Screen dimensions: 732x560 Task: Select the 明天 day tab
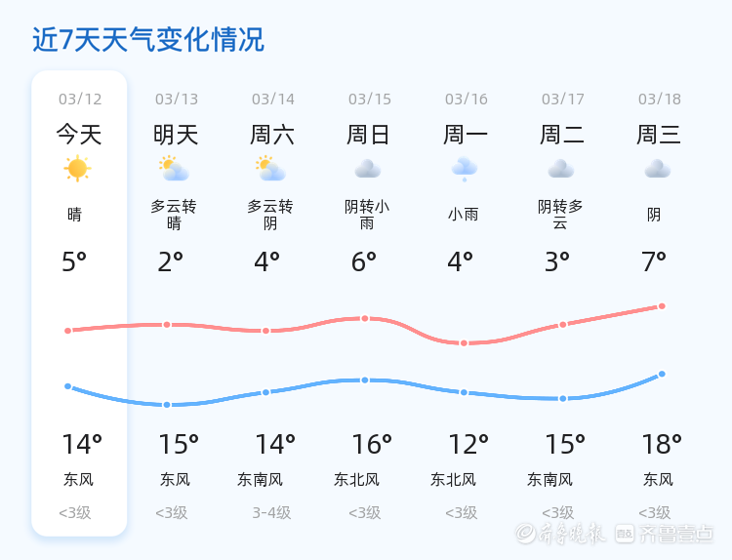click(176, 135)
